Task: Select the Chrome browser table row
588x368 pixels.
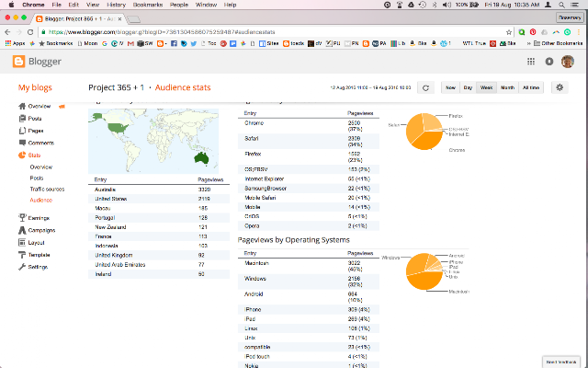Action: coord(309,126)
